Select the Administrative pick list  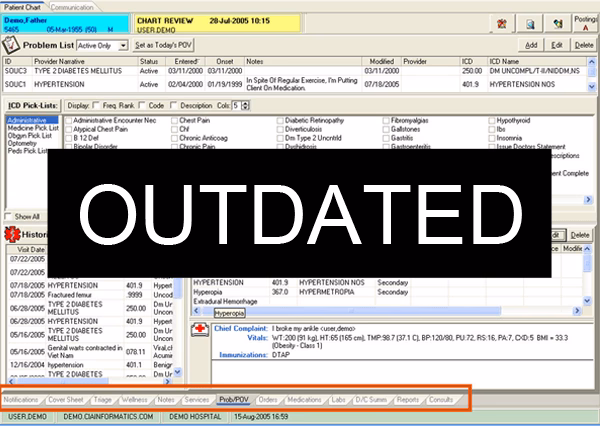[x=33, y=120]
